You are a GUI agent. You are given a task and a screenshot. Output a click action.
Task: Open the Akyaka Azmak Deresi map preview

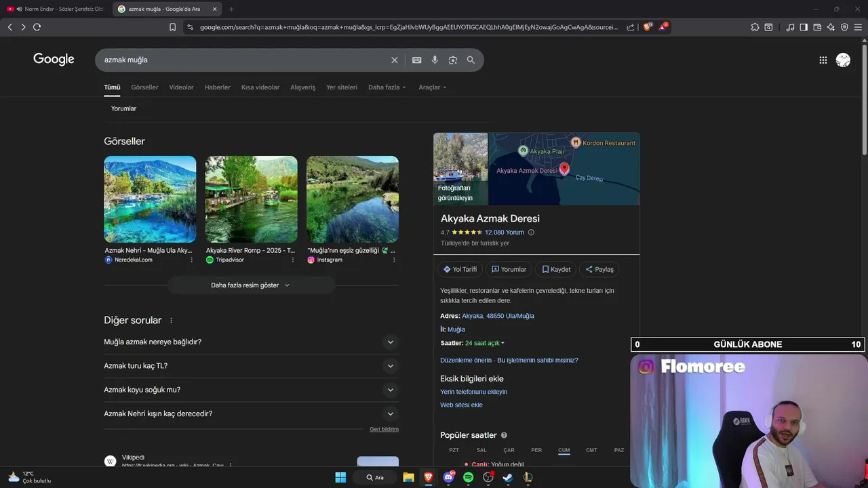tap(564, 169)
